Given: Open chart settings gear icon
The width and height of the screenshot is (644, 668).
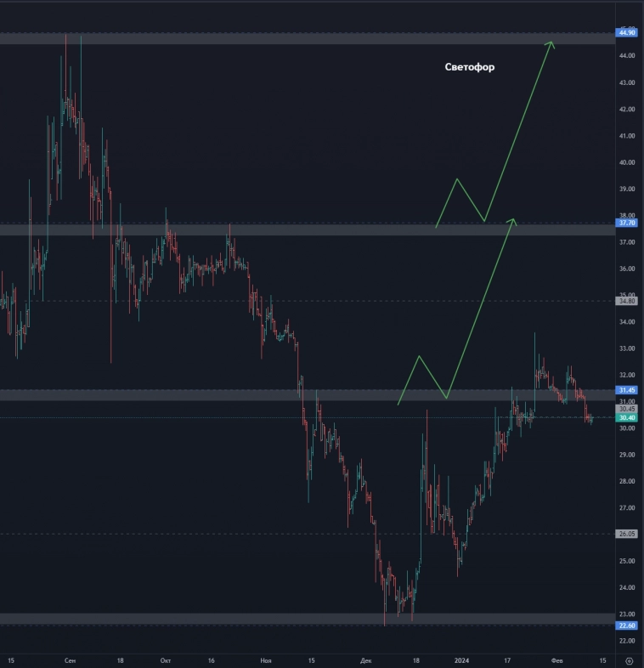Looking at the screenshot, I should [629, 660].
